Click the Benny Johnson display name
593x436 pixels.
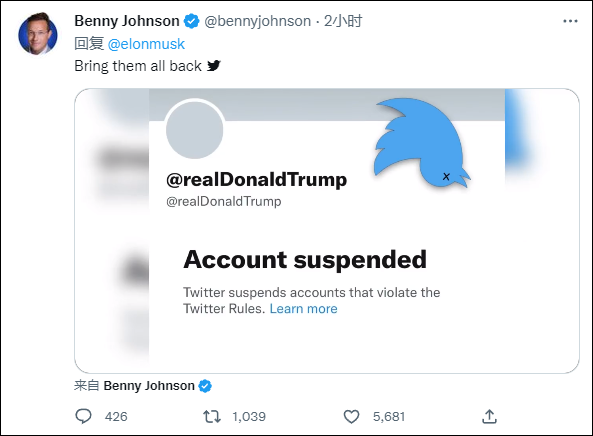(127, 21)
